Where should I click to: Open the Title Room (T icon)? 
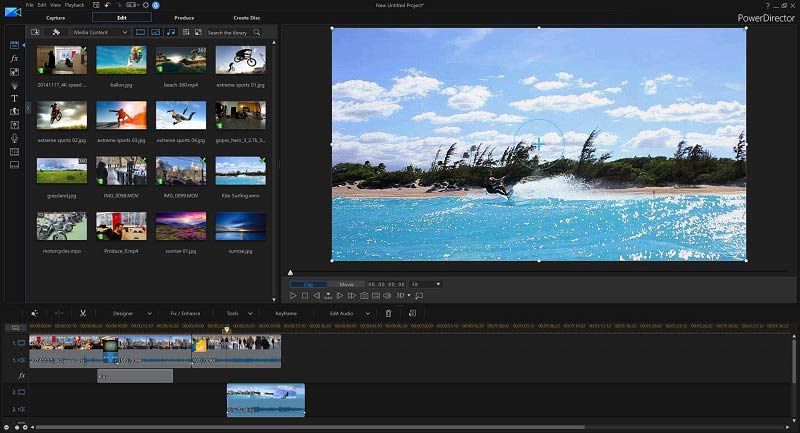pos(14,98)
